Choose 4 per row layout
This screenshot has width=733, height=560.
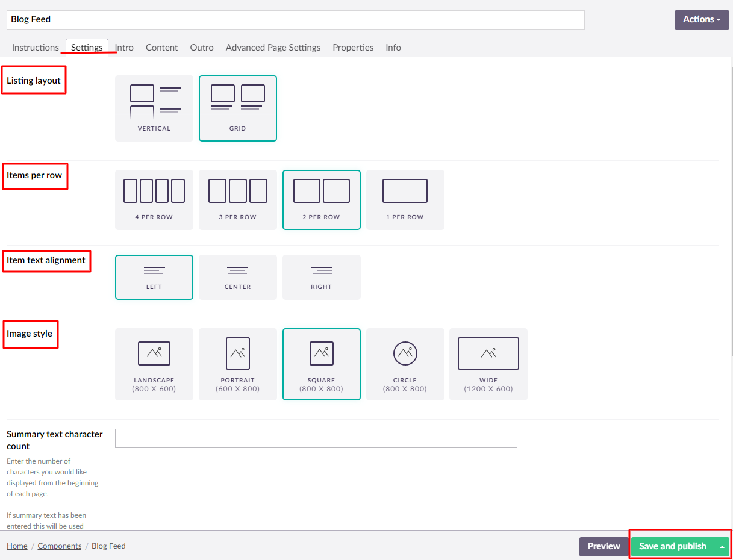154,200
